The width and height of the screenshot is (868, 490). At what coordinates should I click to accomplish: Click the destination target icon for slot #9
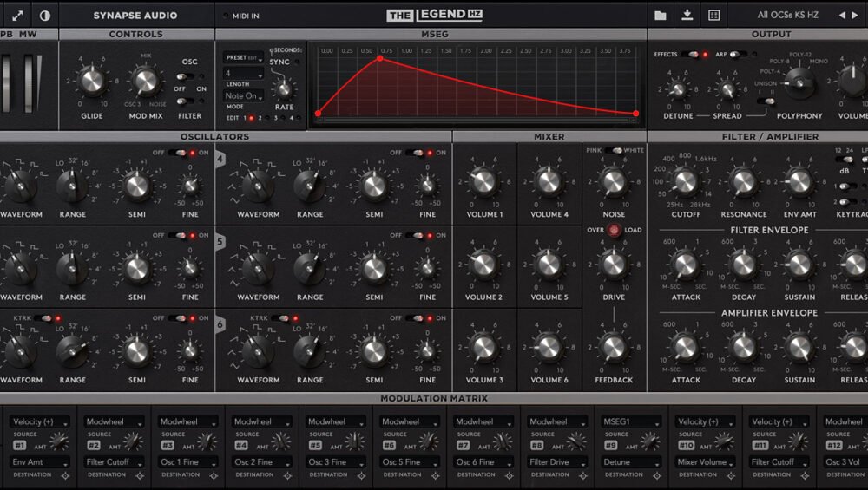[x=657, y=475]
